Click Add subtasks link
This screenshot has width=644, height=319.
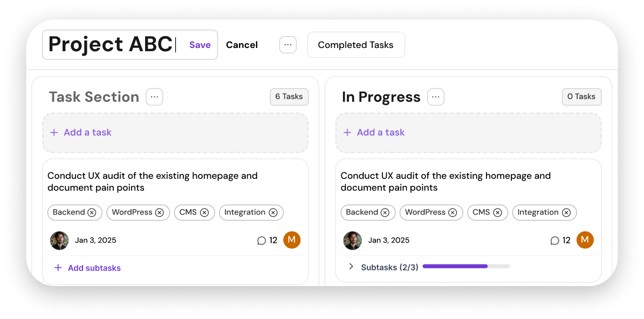tap(87, 268)
